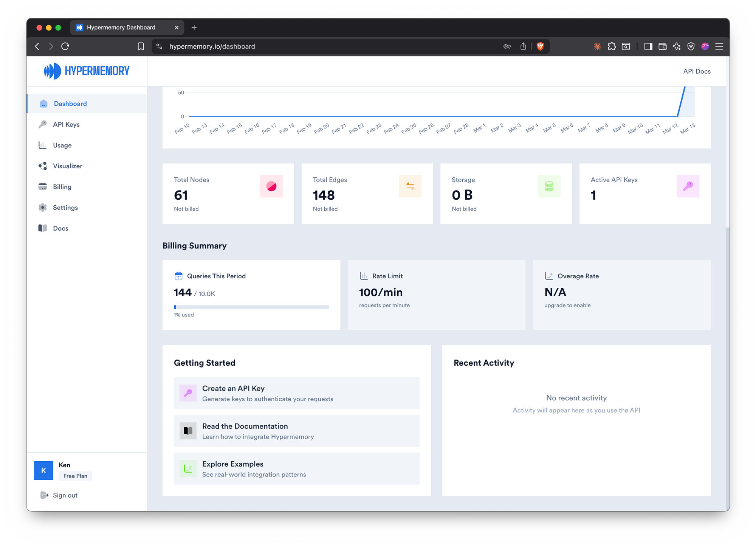
Task: Click the orange Total Edges arrows icon
Action: click(410, 186)
